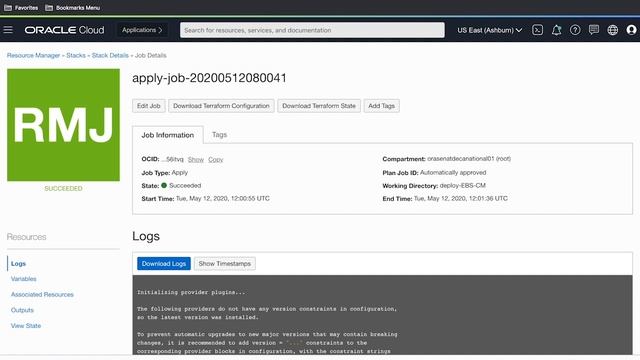The image size is (640, 360).
Task: Go to Resource Manager breadcrumb
Action: point(33,55)
